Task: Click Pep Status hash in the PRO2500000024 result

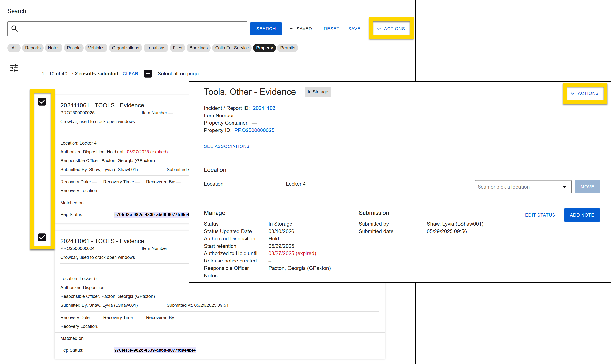Action: click(155, 350)
